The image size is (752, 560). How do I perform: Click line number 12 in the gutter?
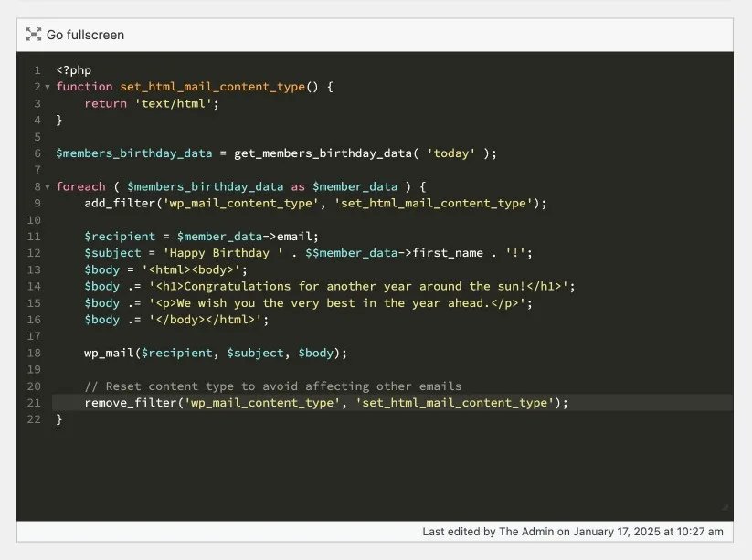(34, 253)
